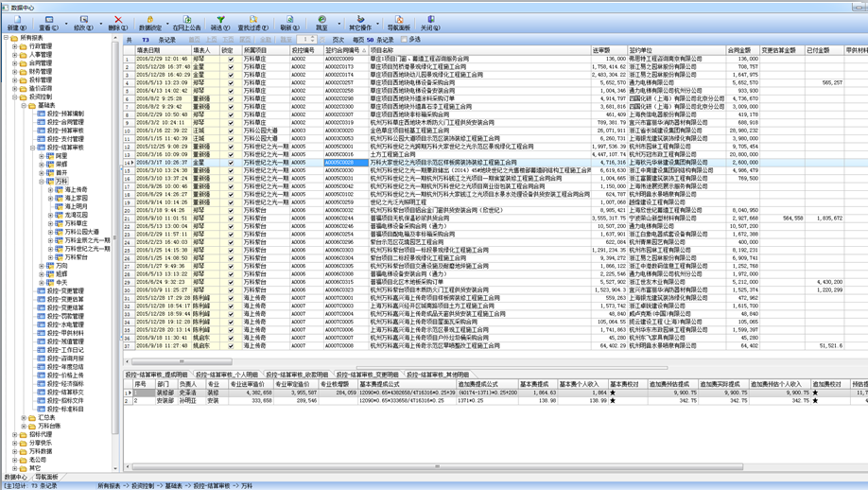
Task: Click the 投控-工作日记 table icon
Action: click(x=41, y=350)
